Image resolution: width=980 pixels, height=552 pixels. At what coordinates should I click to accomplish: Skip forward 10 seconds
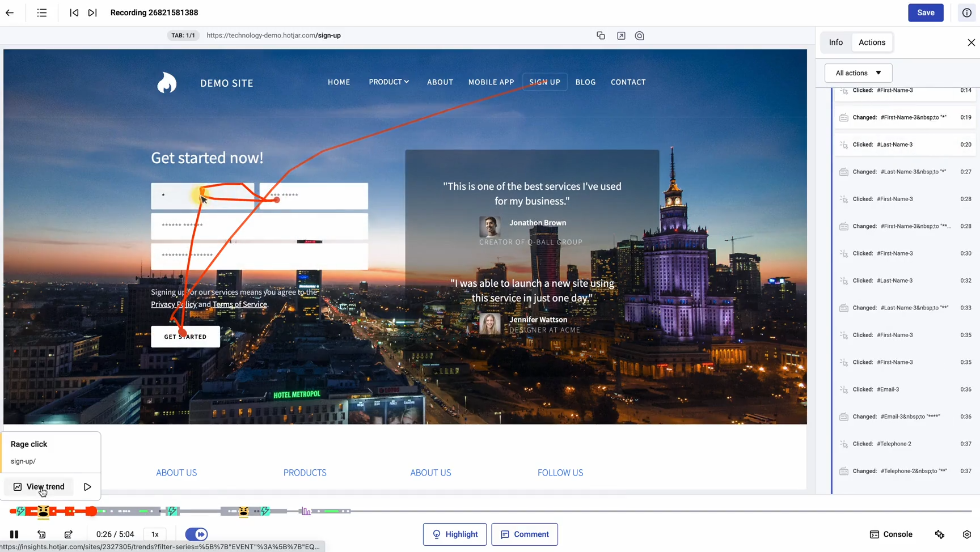pos(69,534)
